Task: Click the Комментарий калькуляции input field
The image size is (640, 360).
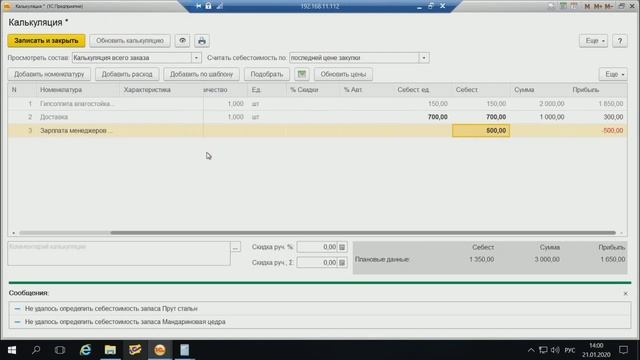Action: (x=119, y=253)
